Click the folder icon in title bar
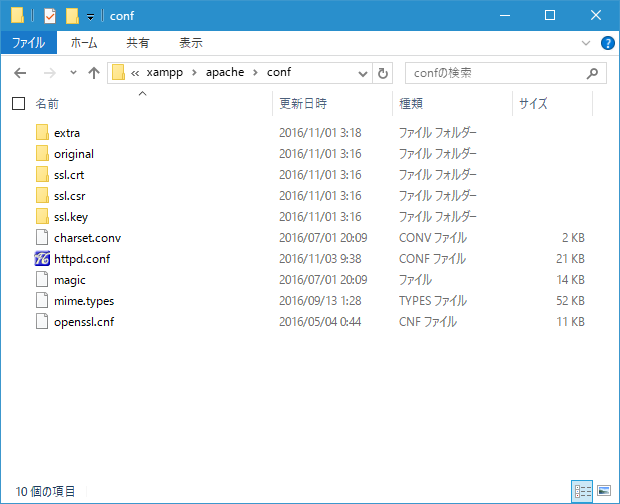This screenshot has width=620, height=504. pos(17,15)
